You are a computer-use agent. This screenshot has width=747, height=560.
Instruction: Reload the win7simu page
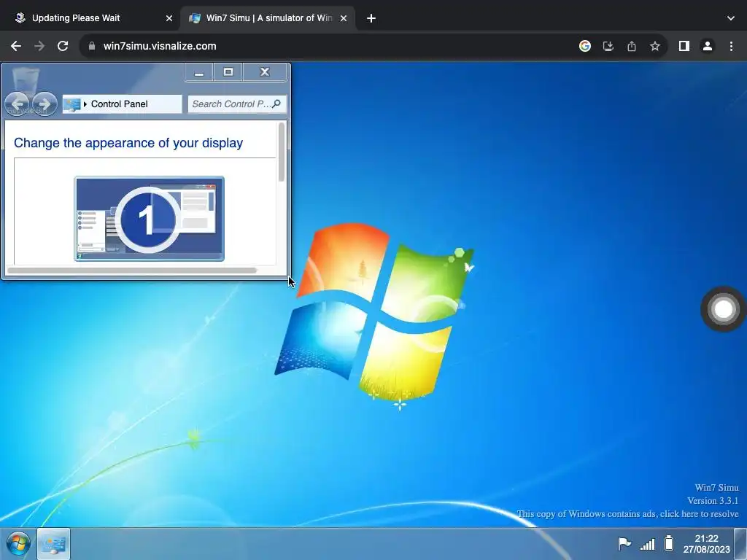[x=63, y=46]
